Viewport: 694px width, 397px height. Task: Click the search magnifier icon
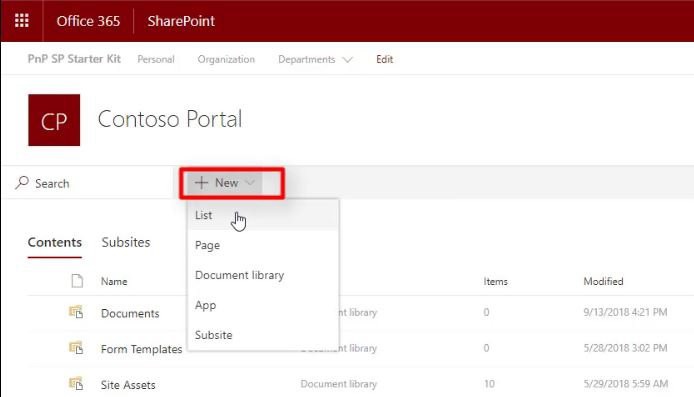(x=22, y=182)
